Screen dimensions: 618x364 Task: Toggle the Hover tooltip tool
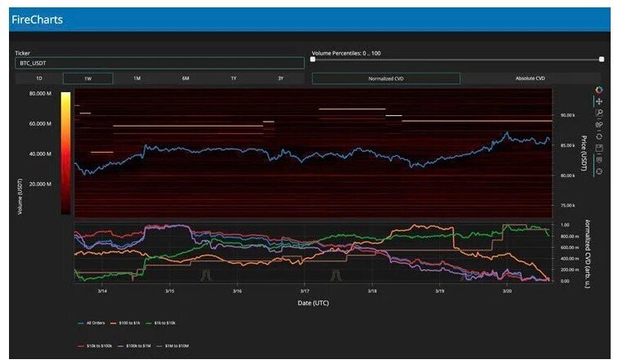(x=599, y=159)
